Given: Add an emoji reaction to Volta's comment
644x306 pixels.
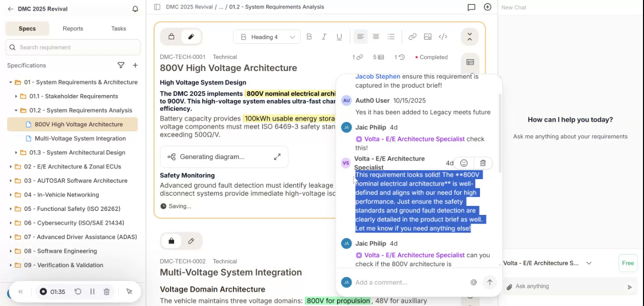Looking at the screenshot, I should (x=464, y=163).
